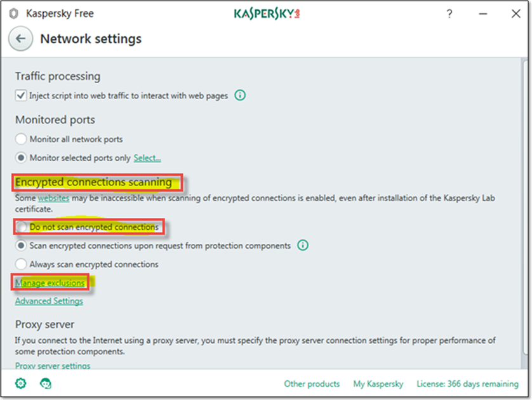Click the Kaspersky Lab logo
The image size is (532, 400).
click(x=267, y=13)
